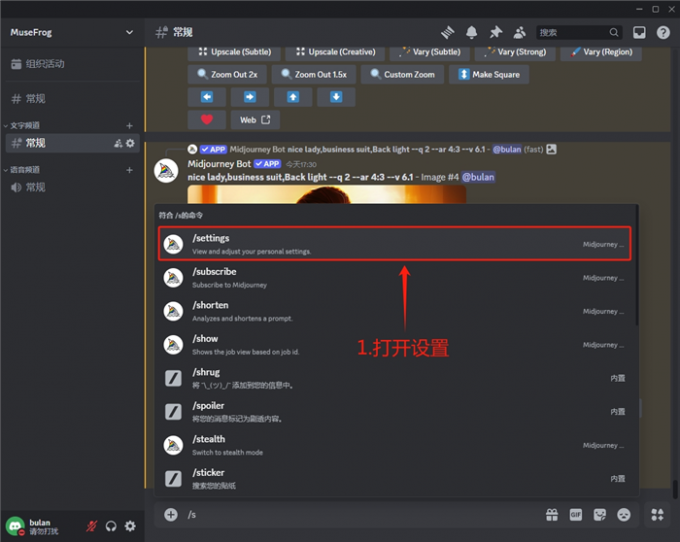Open user settings gear at bottom left
This screenshot has height=542, width=680.
click(130, 526)
